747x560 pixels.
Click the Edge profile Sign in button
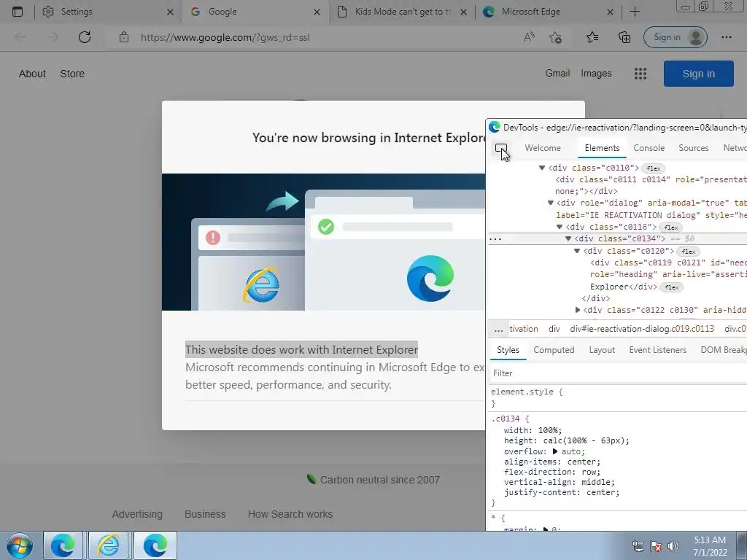(675, 37)
